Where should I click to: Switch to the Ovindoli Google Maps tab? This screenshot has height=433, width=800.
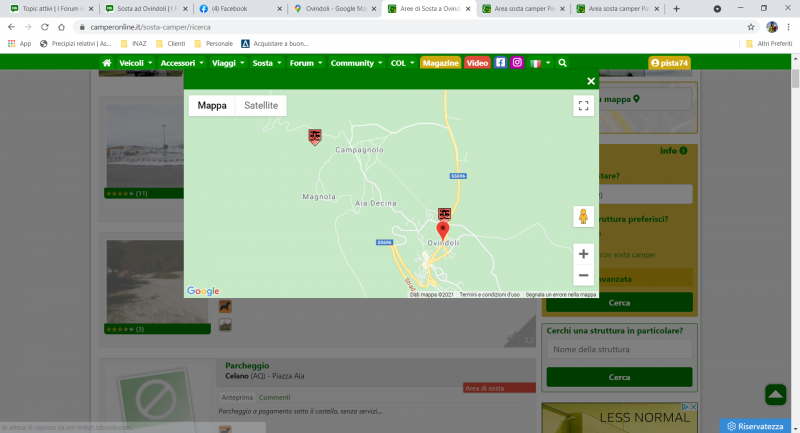click(x=335, y=8)
